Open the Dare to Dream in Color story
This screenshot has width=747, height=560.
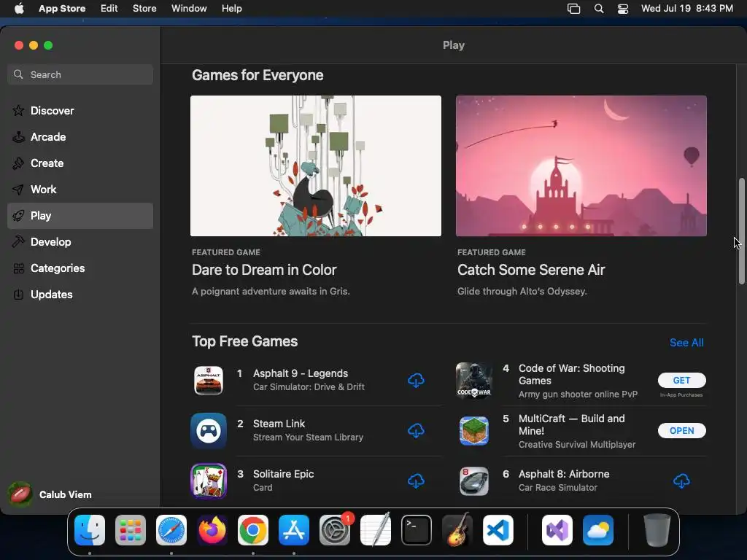tap(264, 270)
